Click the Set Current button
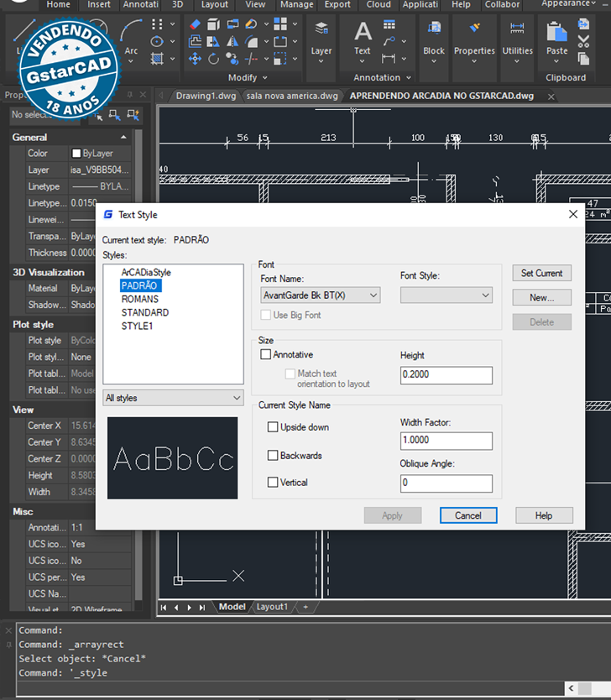 pyautogui.click(x=542, y=274)
